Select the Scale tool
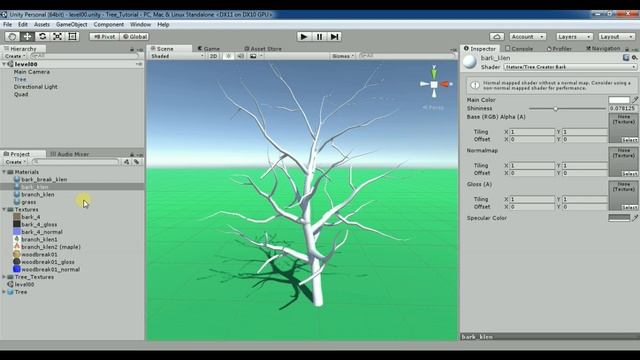 57,37
